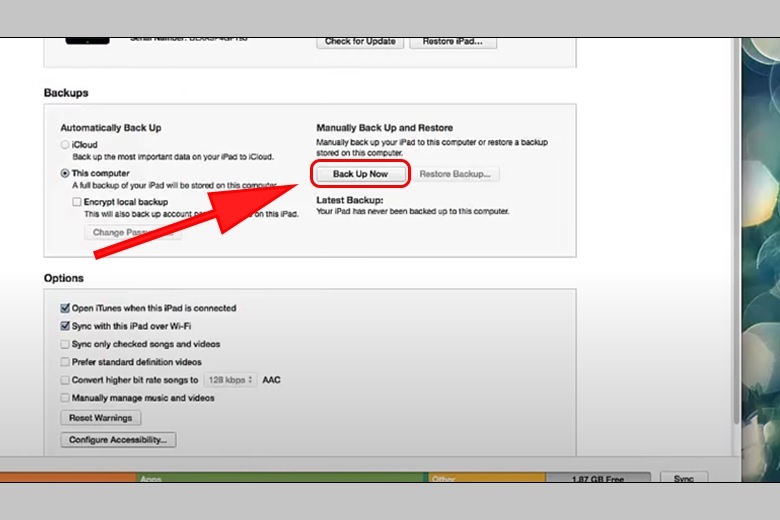Enable Prefer standard definition videos

65,362
